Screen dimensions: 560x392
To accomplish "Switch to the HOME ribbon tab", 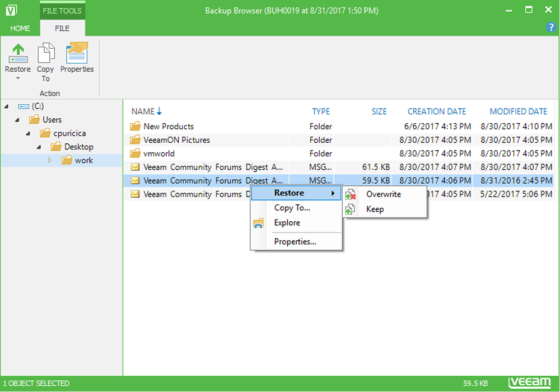I will click(20, 28).
